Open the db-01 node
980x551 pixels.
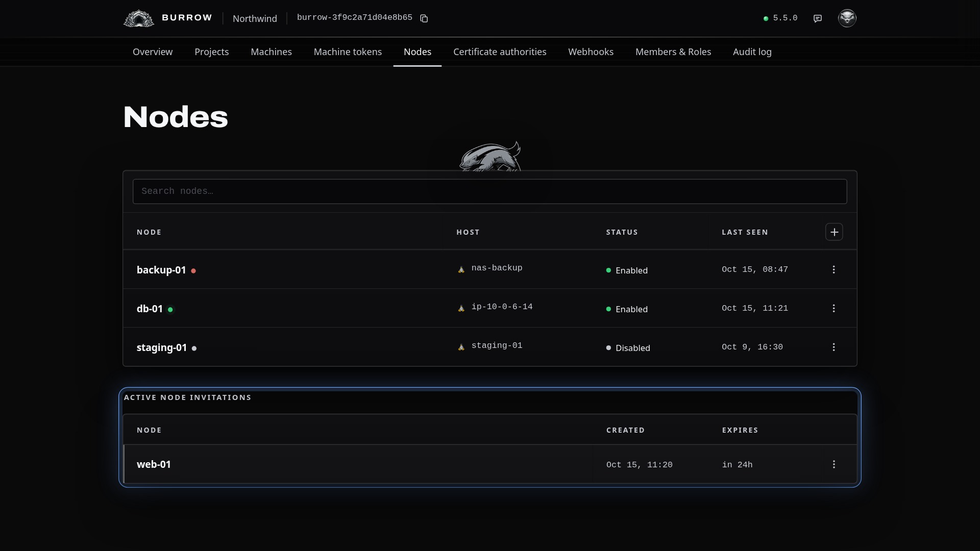(150, 309)
